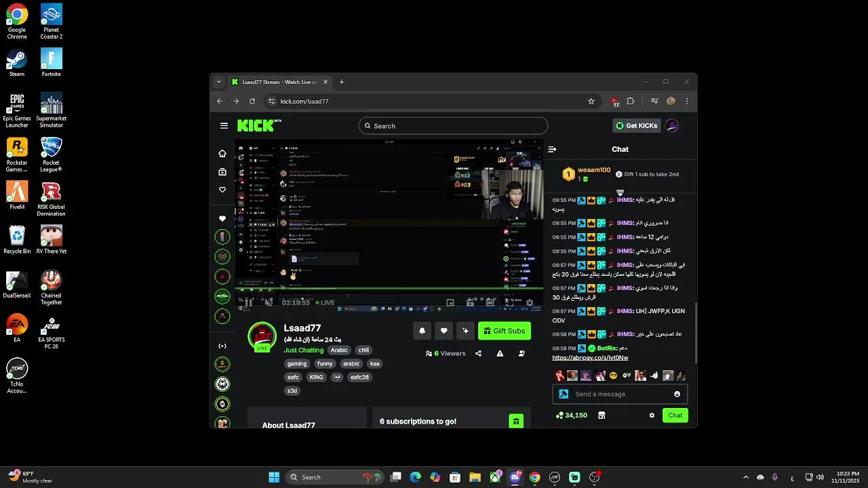Open FiveM desktop shortcut
Image resolution: width=868 pixels, height=488 pixels.
pyautogui.click(x=17, y=195)
